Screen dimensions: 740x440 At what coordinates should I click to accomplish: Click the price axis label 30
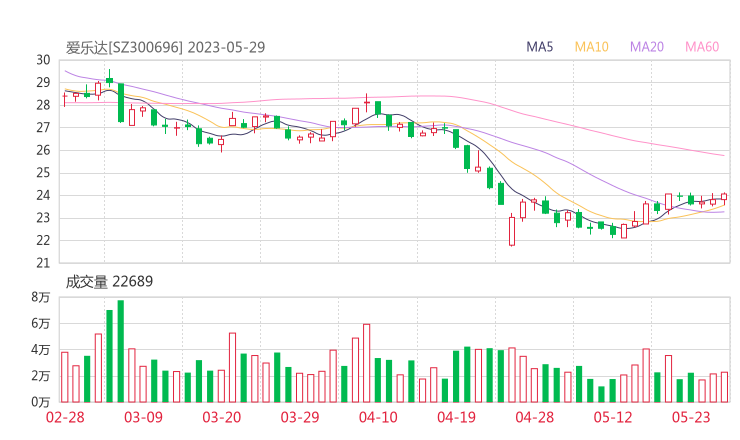[43, 60]
